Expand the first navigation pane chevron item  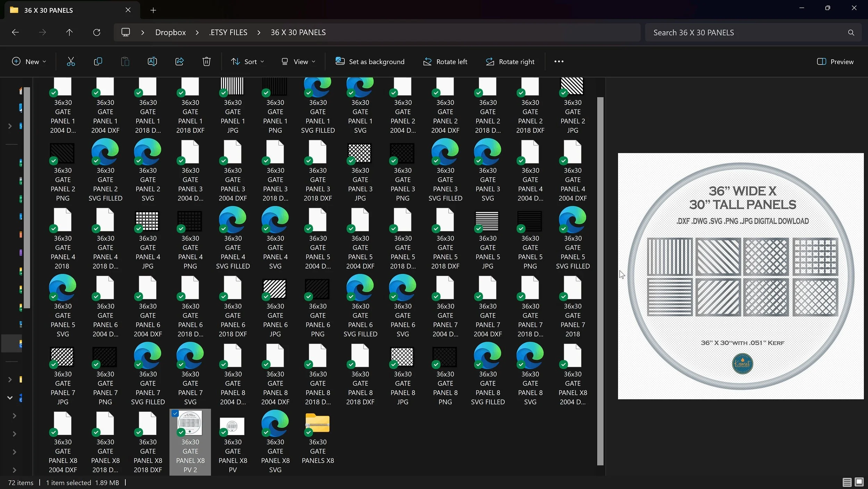10,126
